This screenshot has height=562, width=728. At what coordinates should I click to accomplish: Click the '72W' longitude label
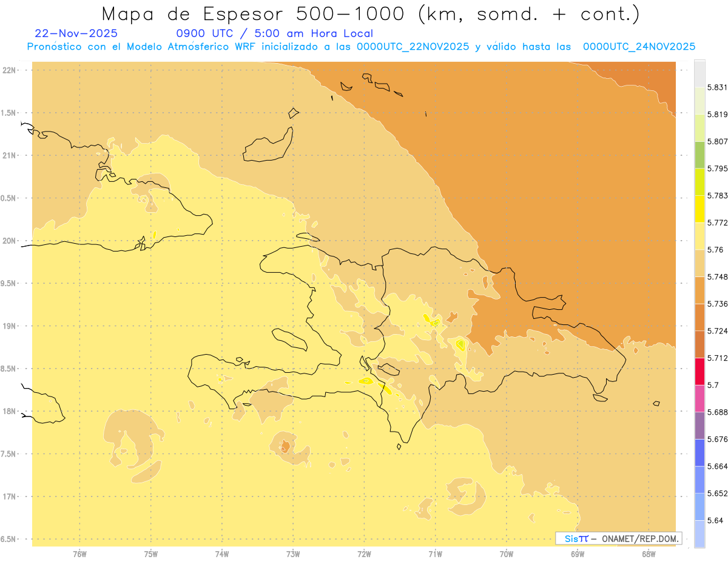[x=364, y=555]
